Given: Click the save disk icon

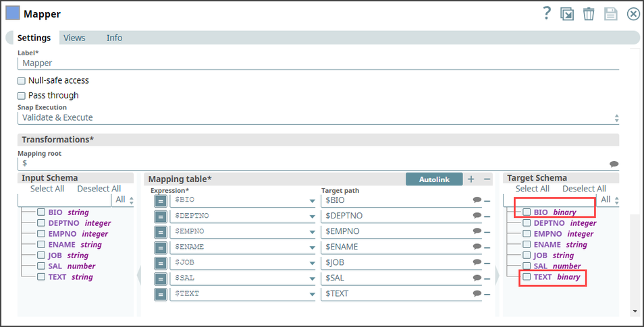Looking at the screenshot, I should (x=610, y=13).
